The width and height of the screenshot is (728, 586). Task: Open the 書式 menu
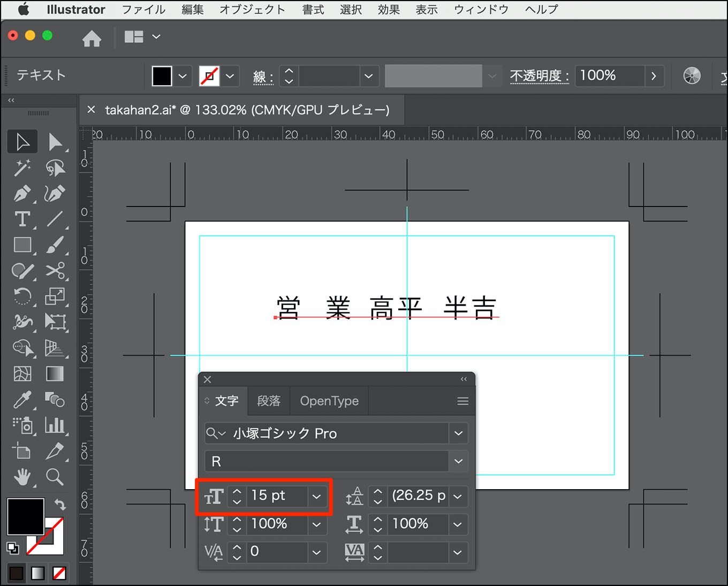click(x=313, y=10)
